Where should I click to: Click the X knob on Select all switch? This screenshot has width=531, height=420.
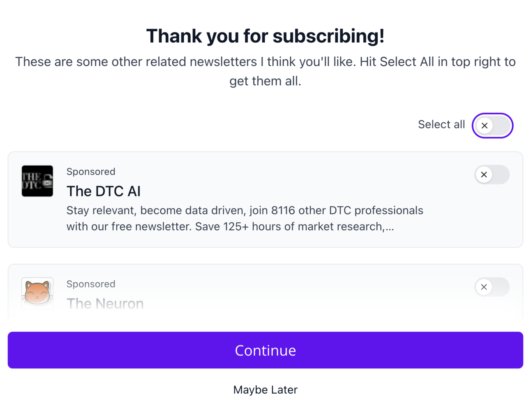point(485,126)
